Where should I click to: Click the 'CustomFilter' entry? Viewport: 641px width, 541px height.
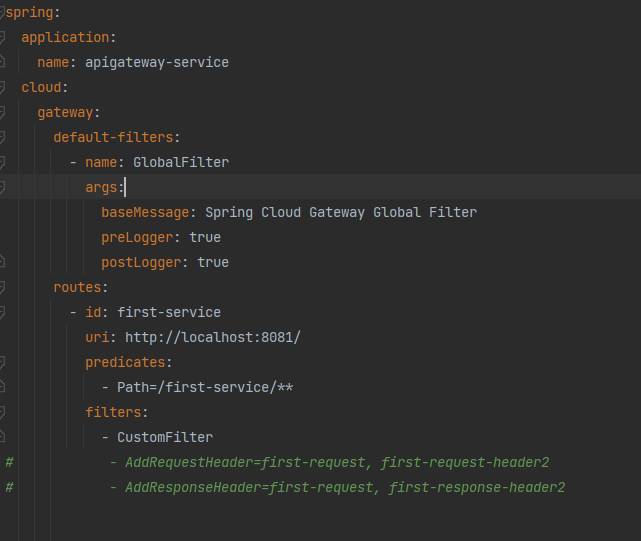pyautogui.click(x=165, y=438)
